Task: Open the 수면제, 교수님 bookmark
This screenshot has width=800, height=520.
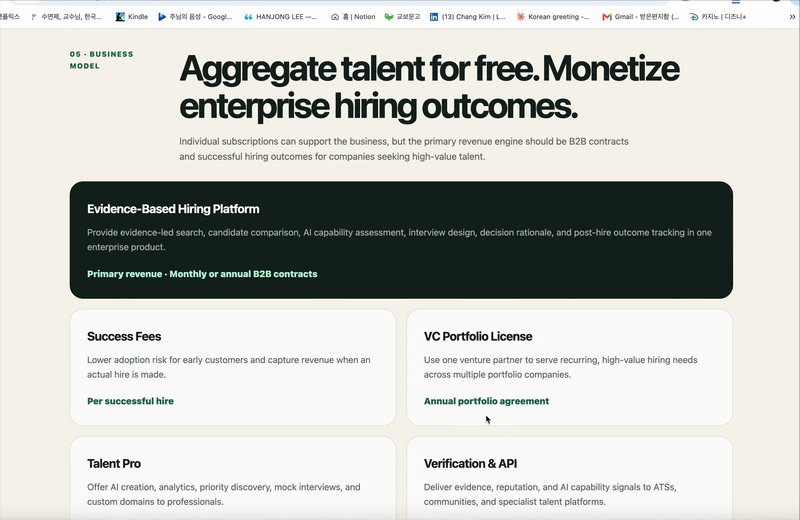Action: tap(66, 17)
